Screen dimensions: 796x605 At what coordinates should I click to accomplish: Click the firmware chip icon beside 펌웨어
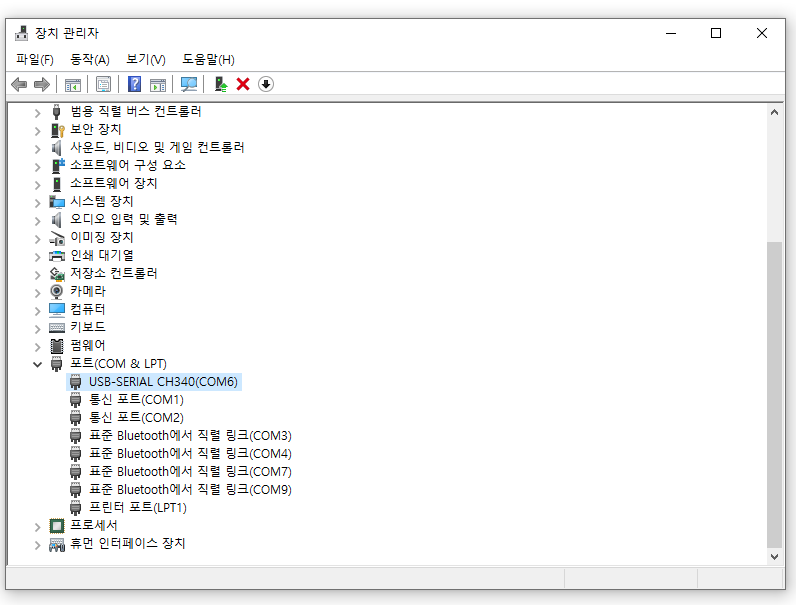[x=57, y=346]
